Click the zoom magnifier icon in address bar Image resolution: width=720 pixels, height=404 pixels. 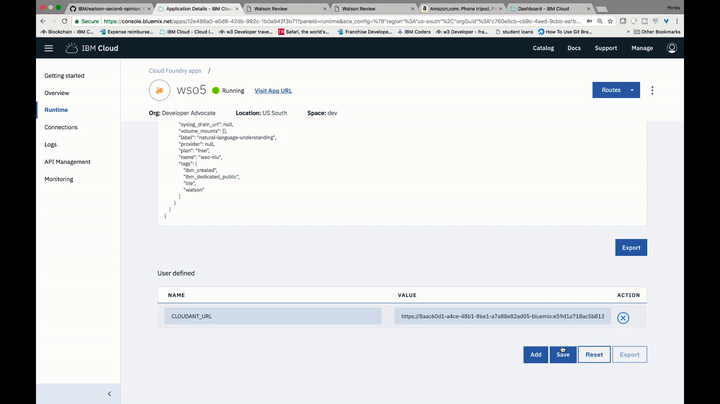pos(600,21)
